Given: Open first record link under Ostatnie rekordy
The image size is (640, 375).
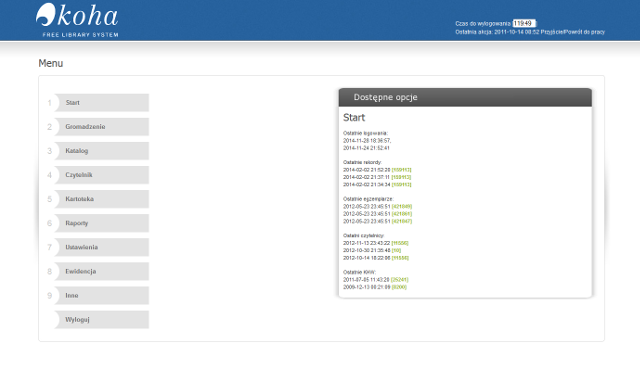Looking at the screenshot, I should click(401, 170).
